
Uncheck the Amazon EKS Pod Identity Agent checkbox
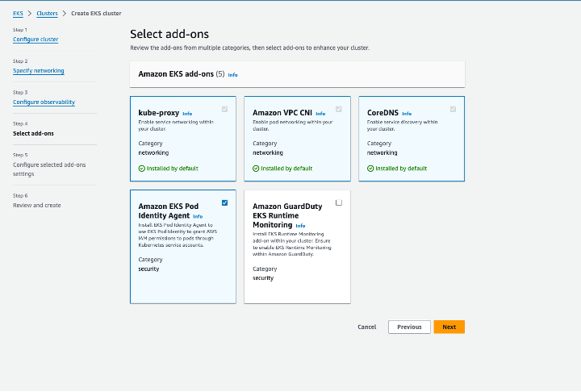tap(224, 202)
